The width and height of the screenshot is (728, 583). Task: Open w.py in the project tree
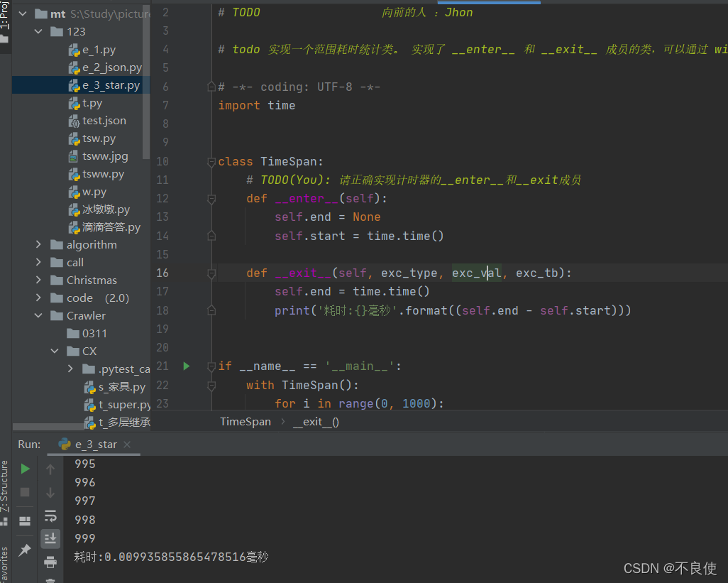tap(87, 192)
